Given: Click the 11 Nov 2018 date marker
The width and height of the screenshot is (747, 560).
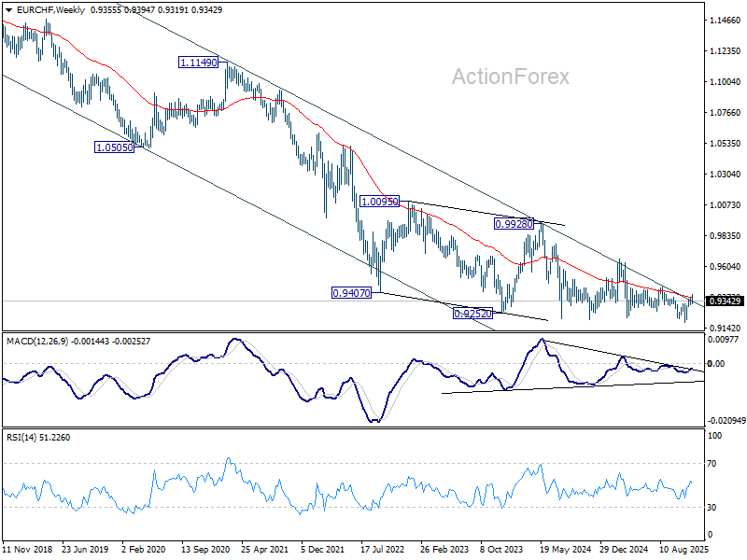Looking at the screenshot, I should [x=28, y=550].
